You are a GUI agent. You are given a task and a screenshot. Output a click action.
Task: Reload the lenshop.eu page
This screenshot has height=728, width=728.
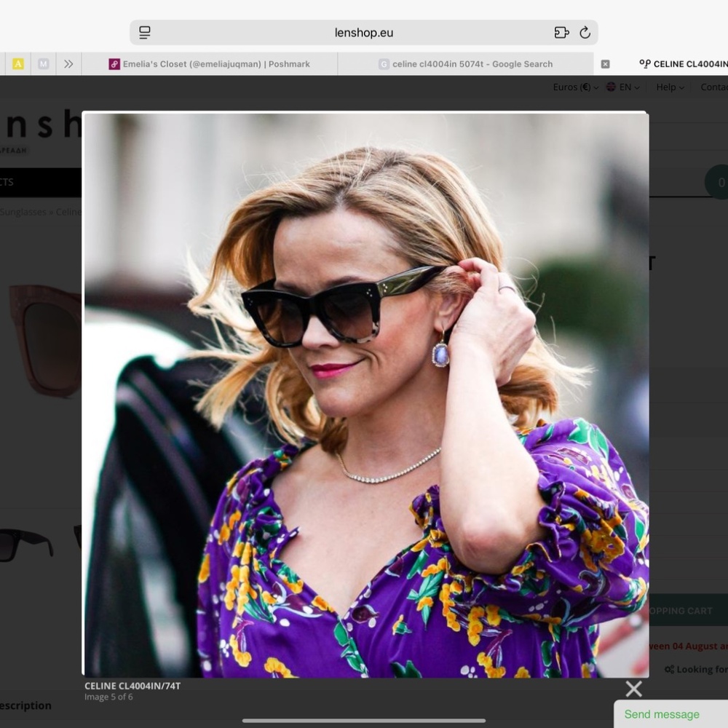(x=585, y=33)
